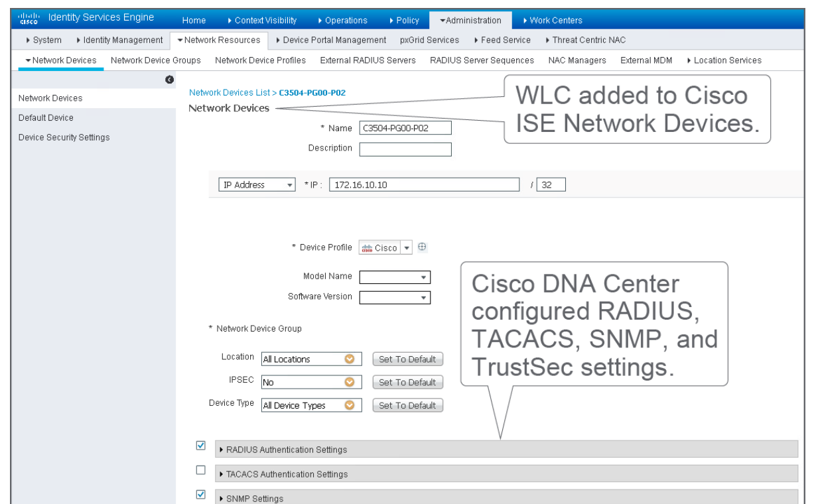This screenshot has height=504, width=814.
Task: Collapse the left sidebar panel arrow
Action: coord(169,79)
